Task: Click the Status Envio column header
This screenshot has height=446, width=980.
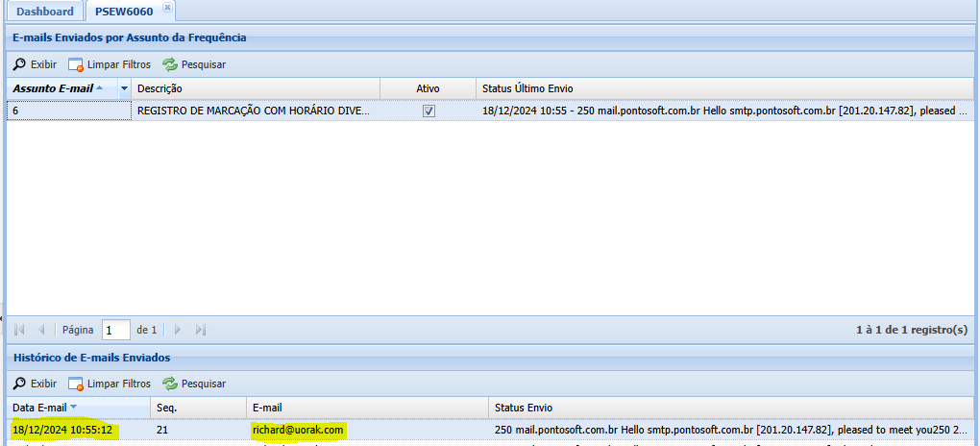Action: (x=731, y=408)
